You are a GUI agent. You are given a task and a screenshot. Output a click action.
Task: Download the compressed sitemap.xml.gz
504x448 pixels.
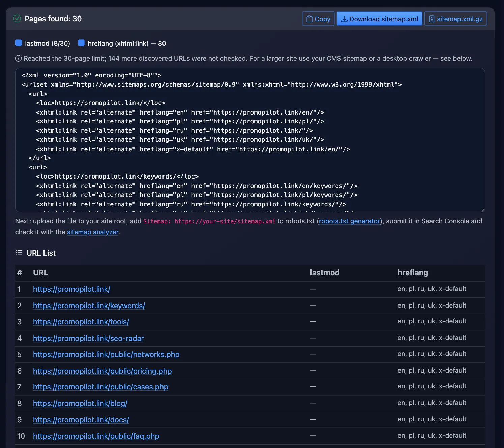455,19
